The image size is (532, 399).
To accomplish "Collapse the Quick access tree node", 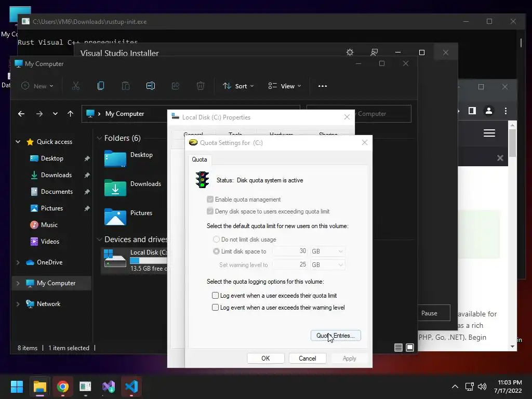I will pos(18,141).
